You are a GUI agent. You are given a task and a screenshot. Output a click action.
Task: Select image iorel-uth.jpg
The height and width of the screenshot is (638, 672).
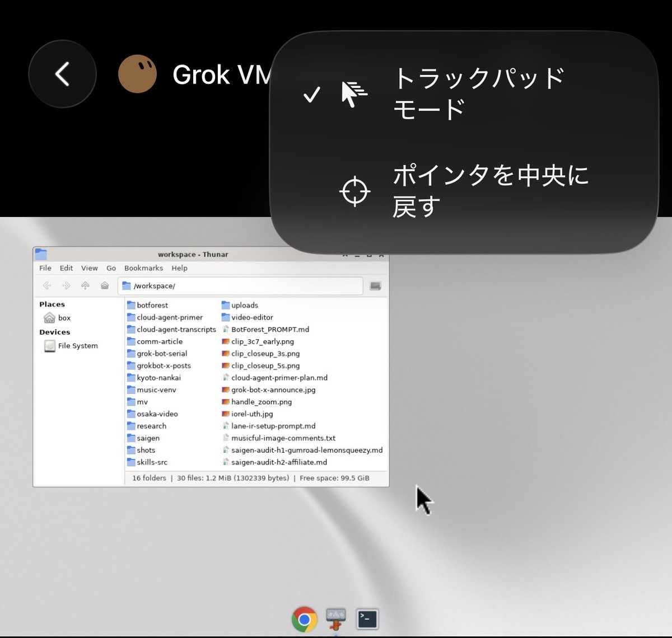[248, 414]
